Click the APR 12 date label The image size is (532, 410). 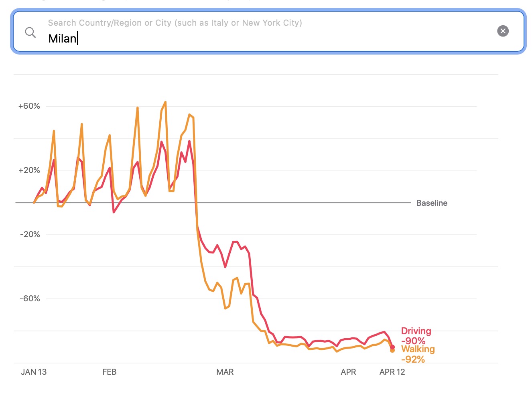pyautogui.click(x=392, y=372)
